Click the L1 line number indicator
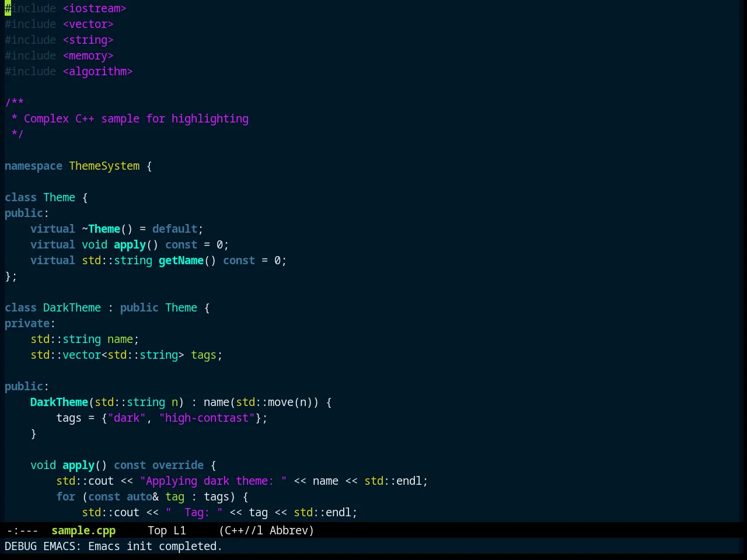 click(x=180, y=530)
